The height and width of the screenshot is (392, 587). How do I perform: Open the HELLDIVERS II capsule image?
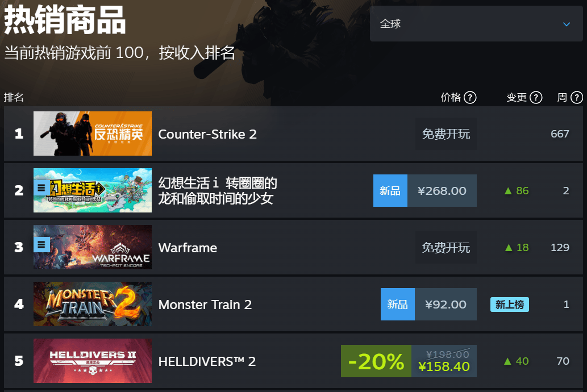click(93, 361)
